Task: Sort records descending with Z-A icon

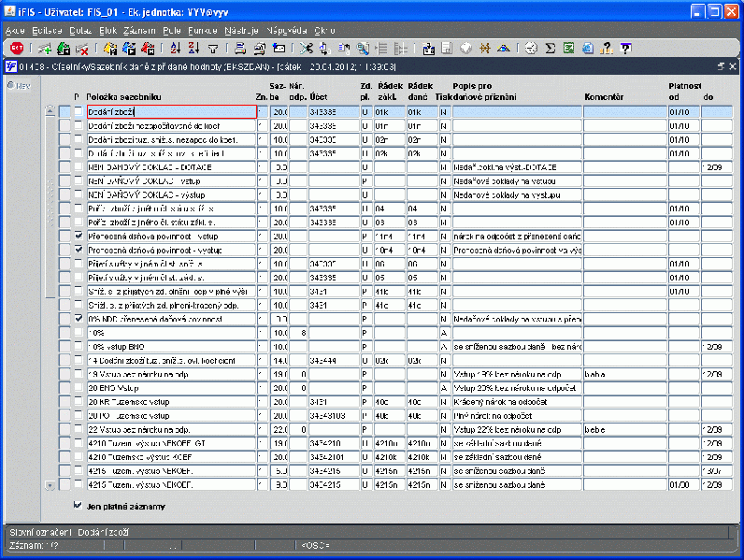Action: 193,48
